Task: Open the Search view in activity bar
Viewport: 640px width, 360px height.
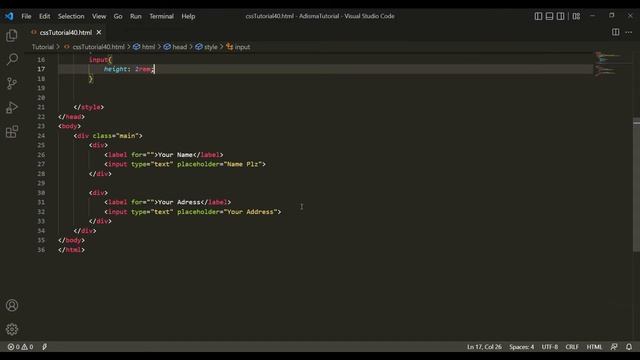Action: pyautogui.click(x=12, y=60)
